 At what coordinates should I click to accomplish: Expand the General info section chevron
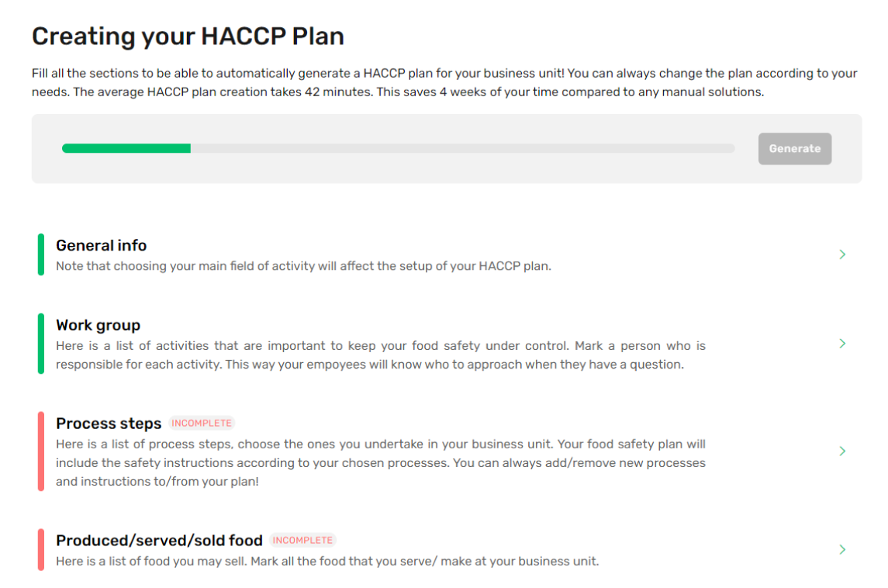tap(842, 254)
